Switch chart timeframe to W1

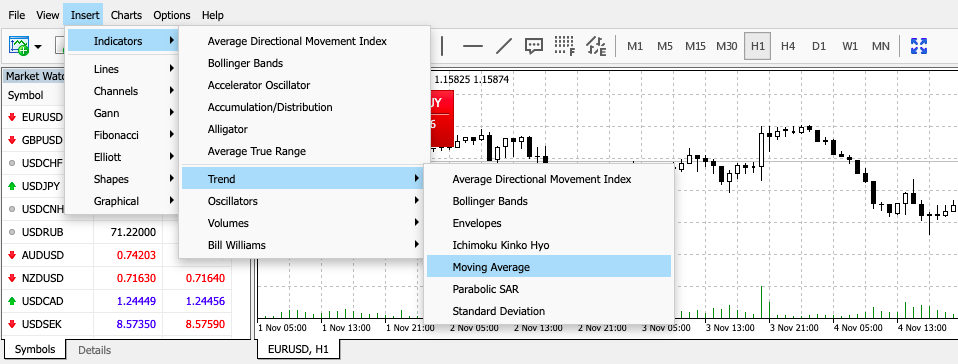pos(850,46)
